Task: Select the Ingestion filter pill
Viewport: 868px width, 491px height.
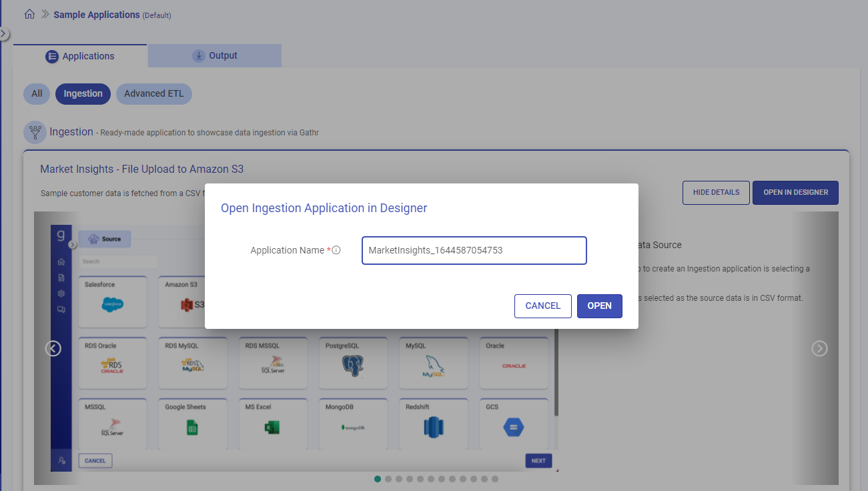Action: pyautogui.click(x=83, y=93)
